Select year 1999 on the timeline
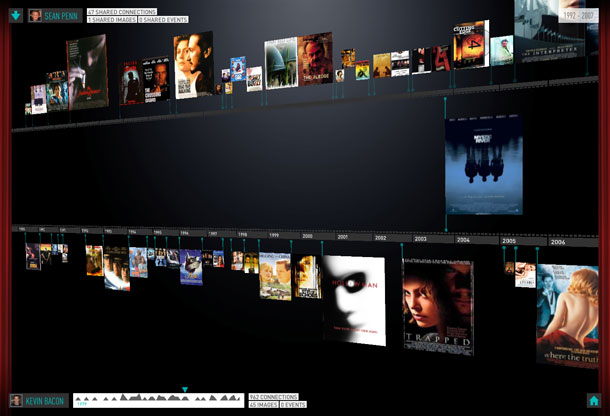Viewport: 610px width, 416px height. 274,235
